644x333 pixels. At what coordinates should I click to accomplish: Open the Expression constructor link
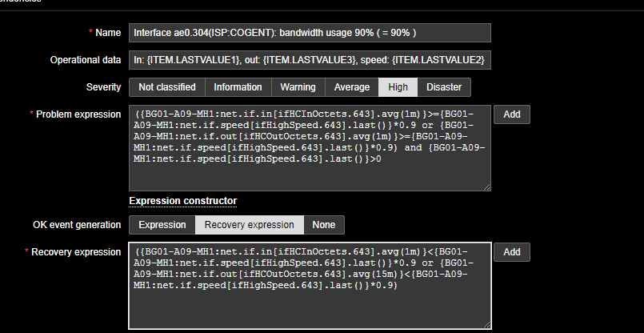(182, 200)
